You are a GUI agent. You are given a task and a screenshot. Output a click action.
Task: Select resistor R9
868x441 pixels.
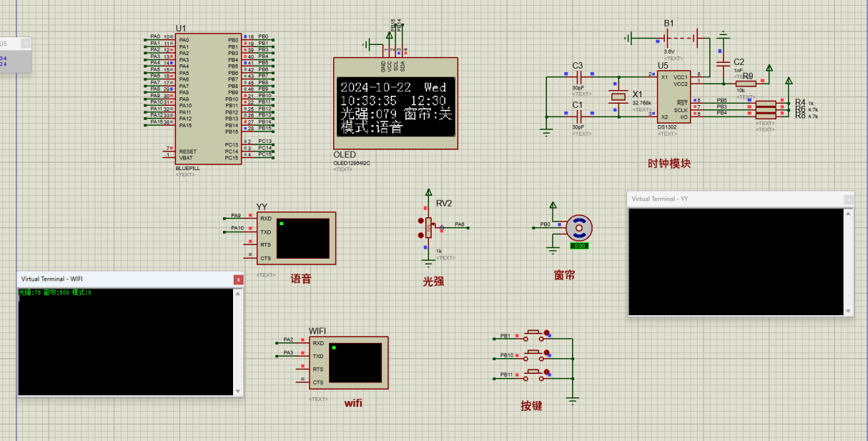point(746,84)
